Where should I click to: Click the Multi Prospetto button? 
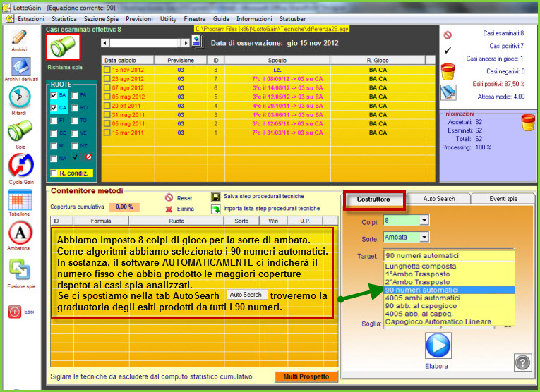coord(306,377)
